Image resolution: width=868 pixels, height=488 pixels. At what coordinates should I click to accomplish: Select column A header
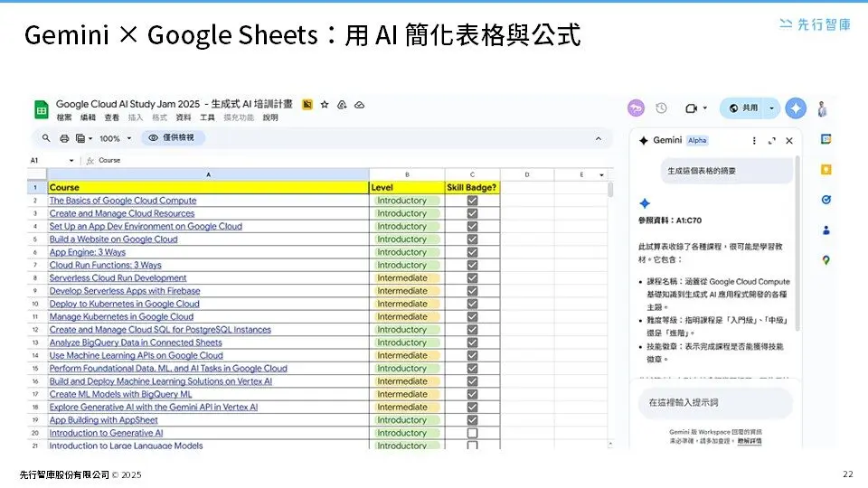pyautogui.click(x=208, y=174)
